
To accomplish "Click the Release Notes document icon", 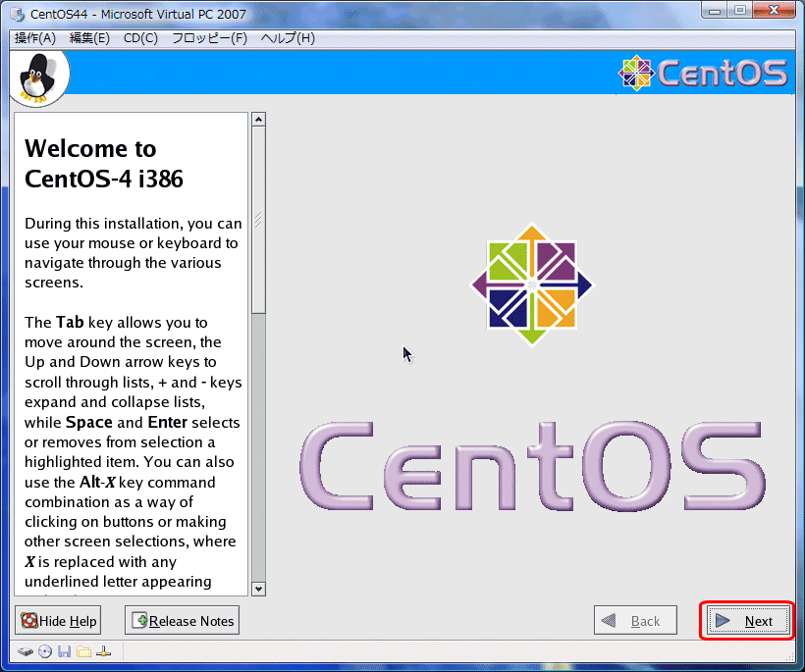I will (x=139, y=620).
